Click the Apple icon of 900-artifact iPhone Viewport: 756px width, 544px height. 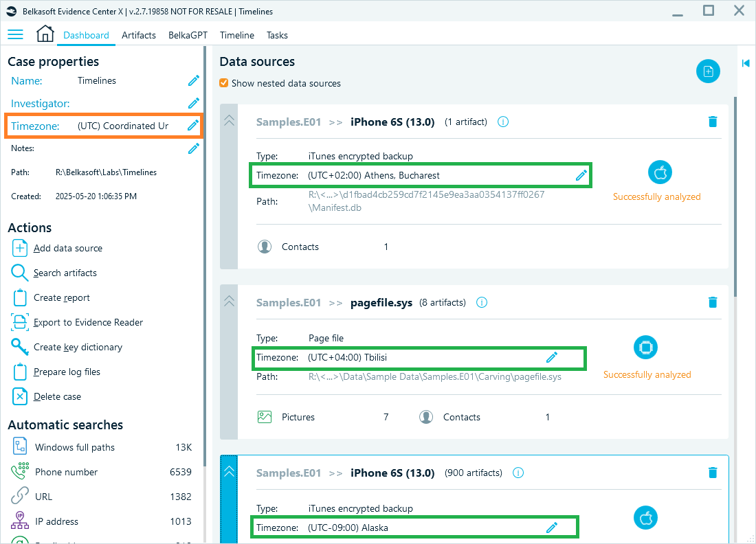pyautogui.click(x=645, y=517)
